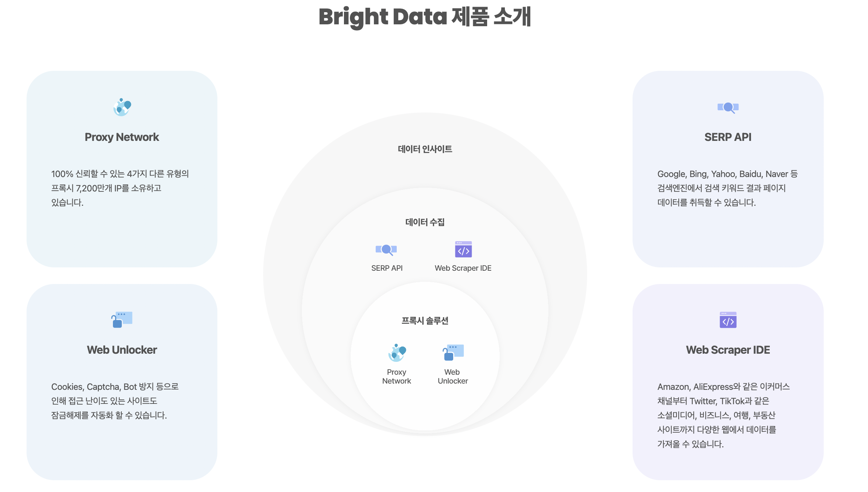Click the SERP API magnifier icon in right card

click(728, 108)
